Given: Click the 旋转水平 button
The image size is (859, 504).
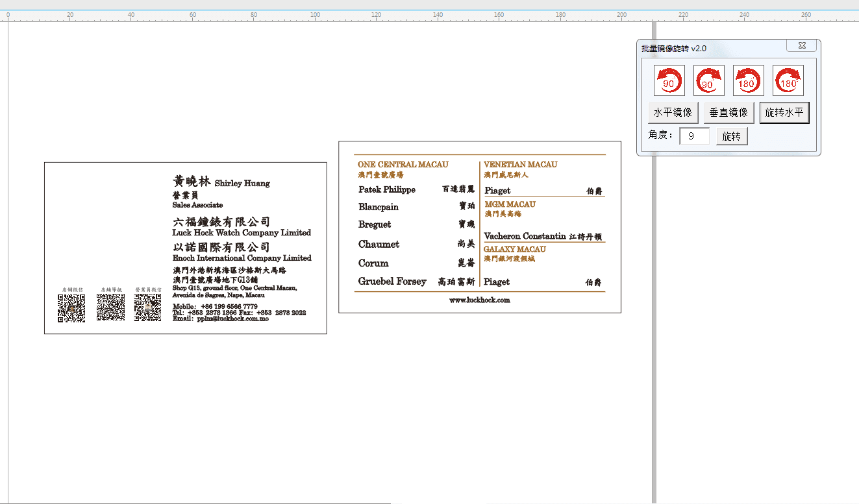Looking at the screenshot, I should click(x=784, y=112).
